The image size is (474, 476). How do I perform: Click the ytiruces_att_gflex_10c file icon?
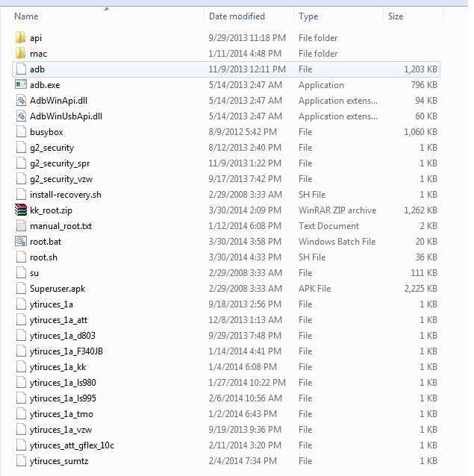tap(21, 445)
